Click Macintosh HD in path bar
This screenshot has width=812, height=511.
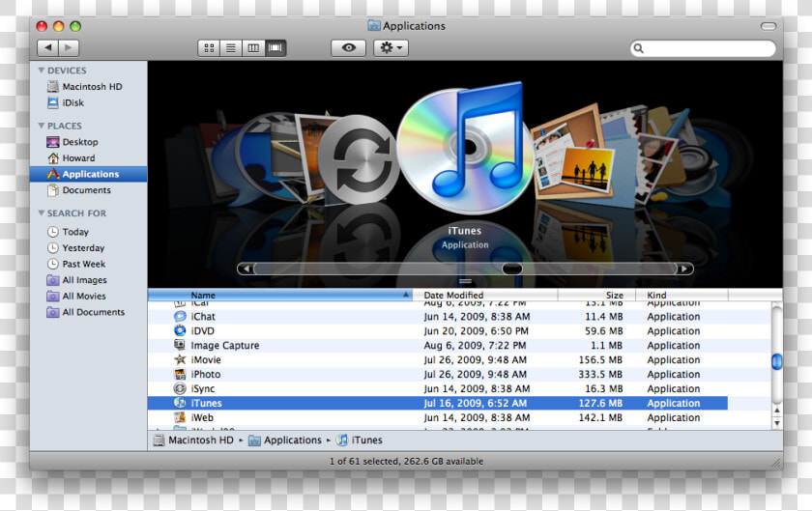[193, 440]
